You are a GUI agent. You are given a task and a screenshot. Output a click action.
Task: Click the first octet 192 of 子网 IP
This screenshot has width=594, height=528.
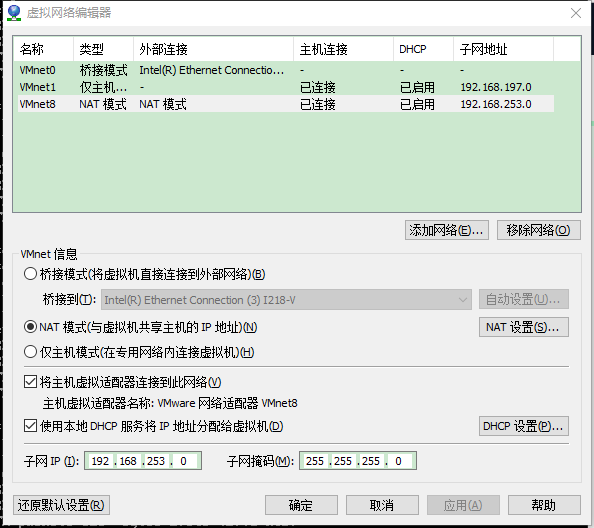tap(100, 461)
